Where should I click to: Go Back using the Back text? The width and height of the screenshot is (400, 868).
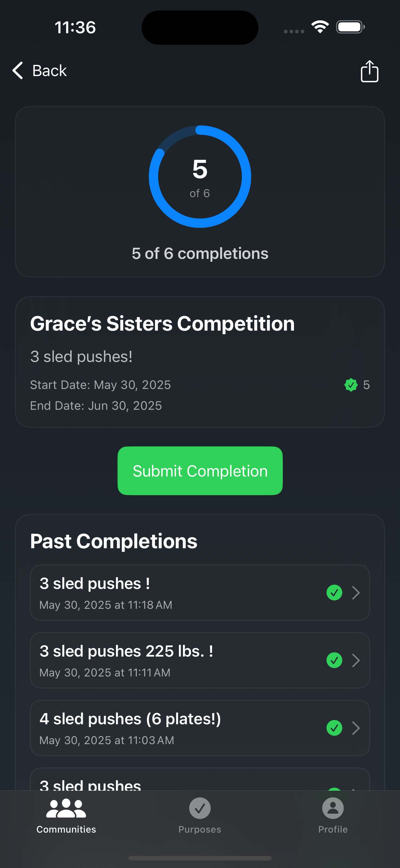49,70
